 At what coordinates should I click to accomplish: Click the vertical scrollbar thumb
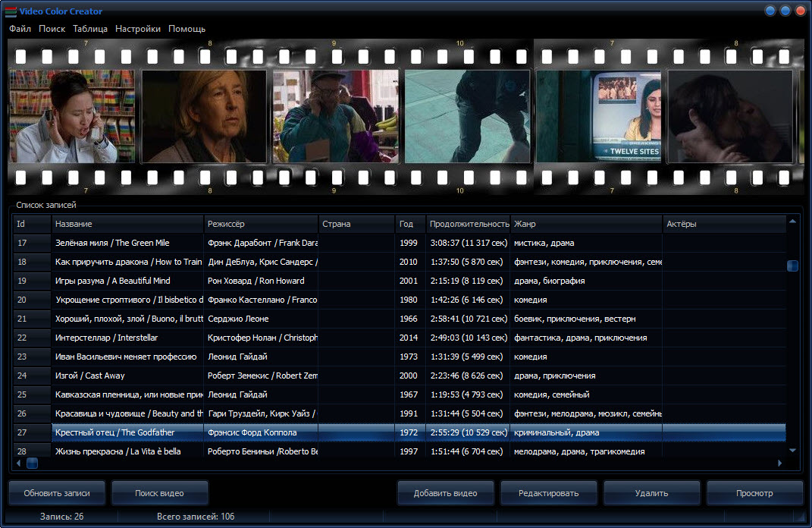click(792, 266)
